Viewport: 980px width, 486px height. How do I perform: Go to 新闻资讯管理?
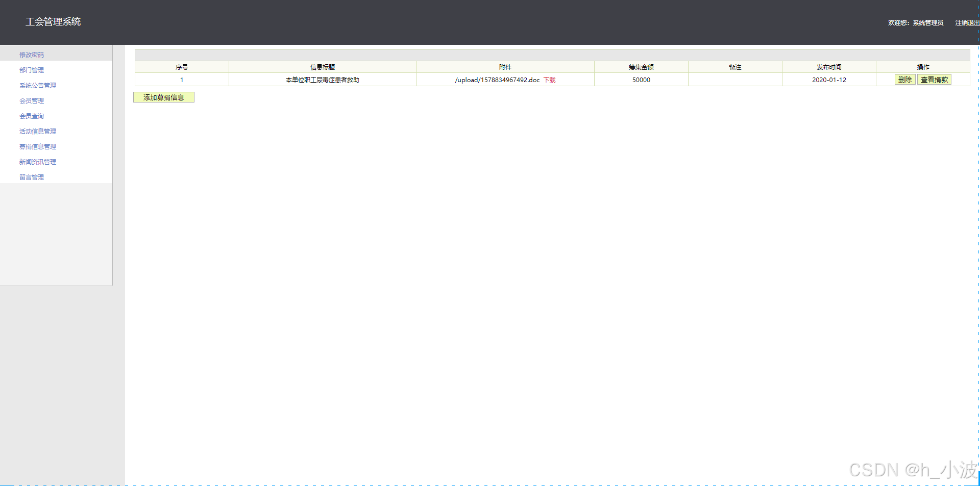coord(37,162)
